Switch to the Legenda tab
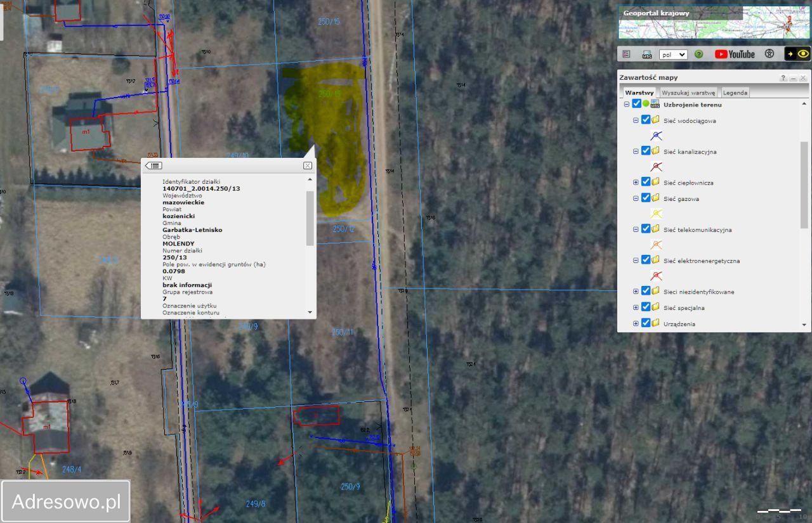 (x=735, y=93)
